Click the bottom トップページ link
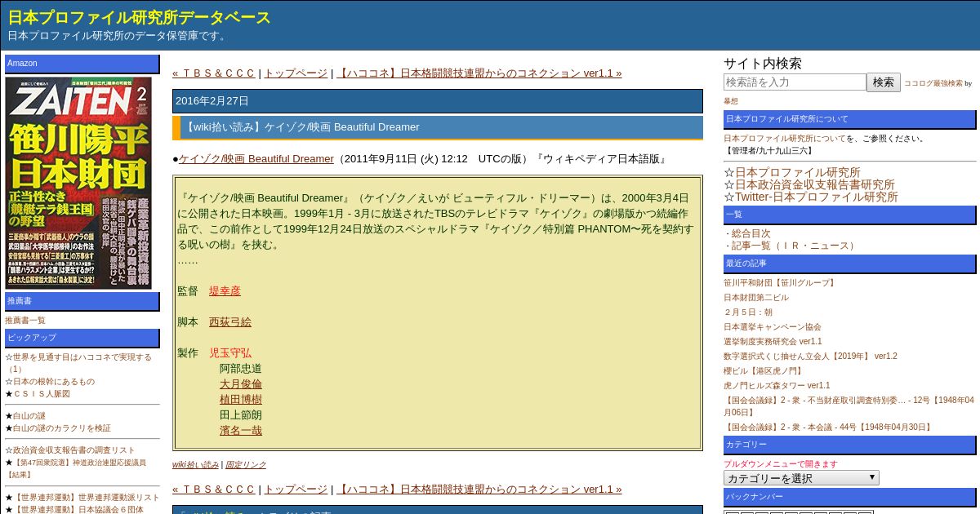This screenshot has width=980, height=514. [x=296, y=490]
